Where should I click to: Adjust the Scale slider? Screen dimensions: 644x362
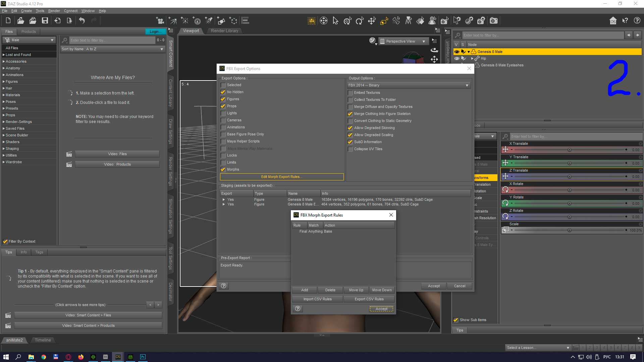(569, 230)
